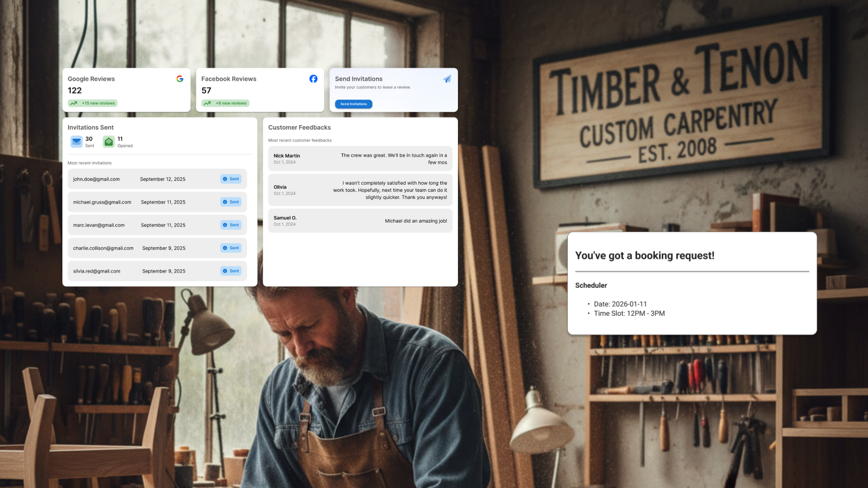Click the trend arrow on Google Reviews
The height and width of the screenshot is (488, 868).
coord(73,103)
